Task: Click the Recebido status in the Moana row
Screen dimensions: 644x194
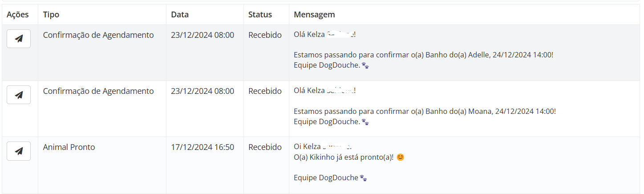Action: (x=265, y=91)
